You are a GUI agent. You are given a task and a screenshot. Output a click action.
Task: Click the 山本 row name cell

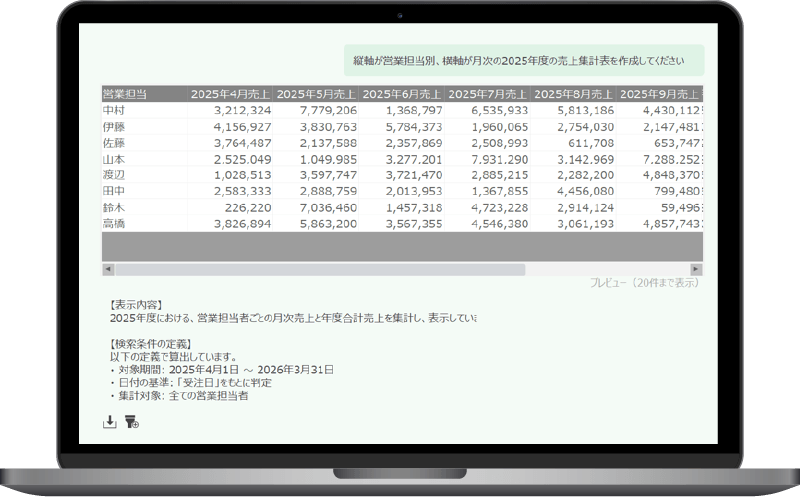coord(144,159)
